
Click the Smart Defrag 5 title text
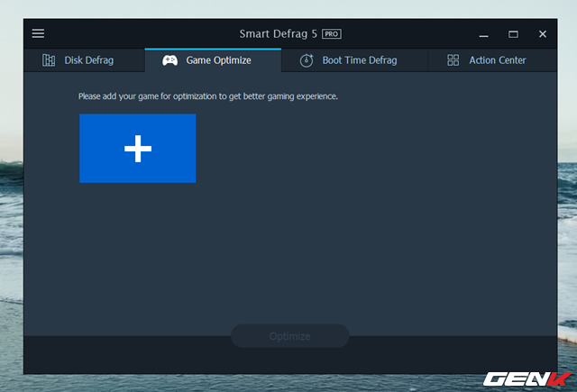click(278, 34)
